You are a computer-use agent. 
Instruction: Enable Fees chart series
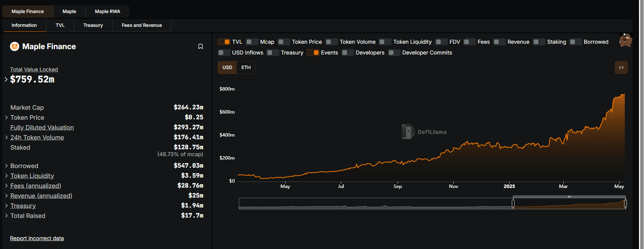pos(470,42)
